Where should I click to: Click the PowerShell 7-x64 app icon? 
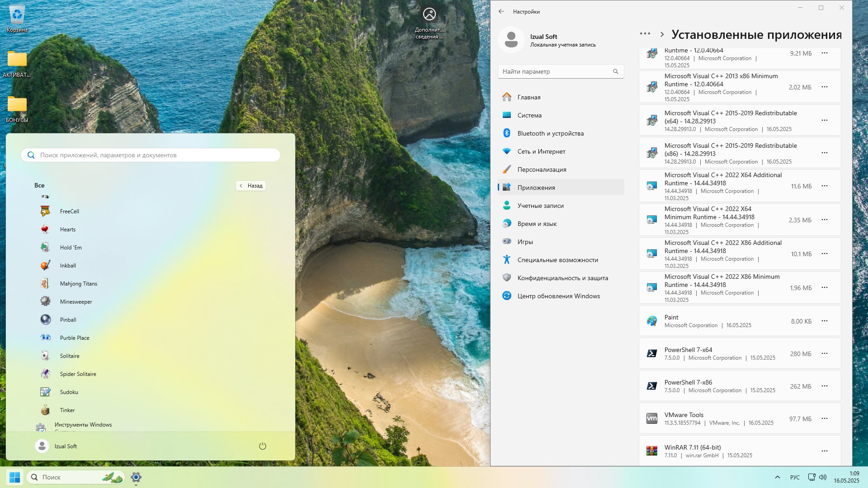[652, 354]
